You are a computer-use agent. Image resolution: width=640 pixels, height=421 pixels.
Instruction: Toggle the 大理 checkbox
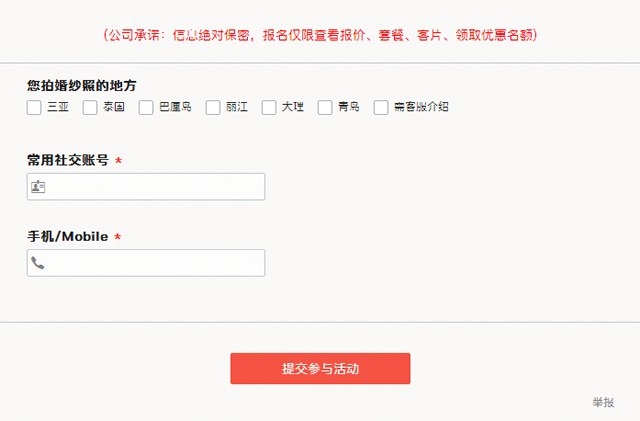click(x=269, y=107)
